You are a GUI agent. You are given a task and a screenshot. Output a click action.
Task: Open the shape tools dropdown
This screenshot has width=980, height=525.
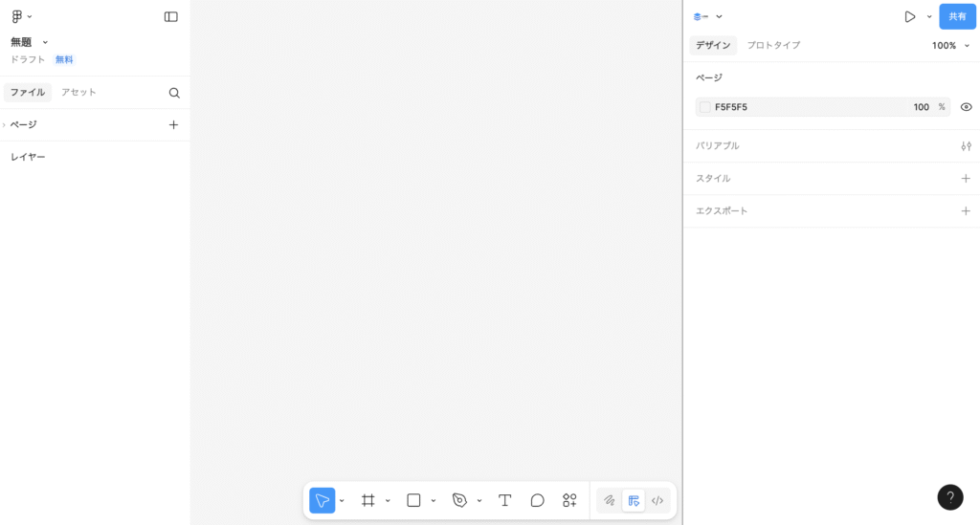[434, 501]
